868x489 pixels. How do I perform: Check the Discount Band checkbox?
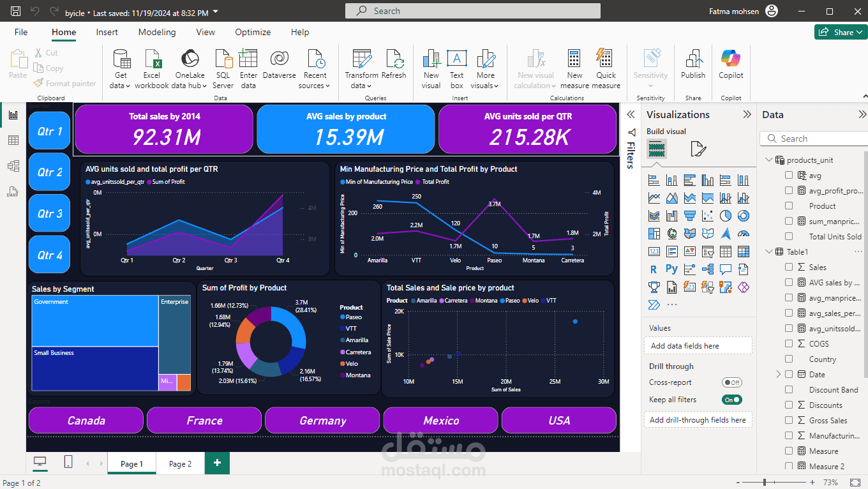(x=789, y=389)
